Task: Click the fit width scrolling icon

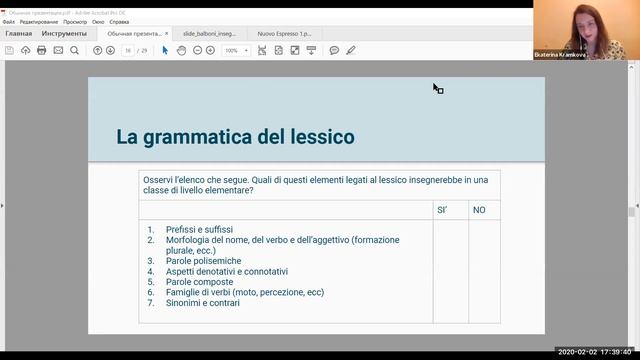Action: 262,50
